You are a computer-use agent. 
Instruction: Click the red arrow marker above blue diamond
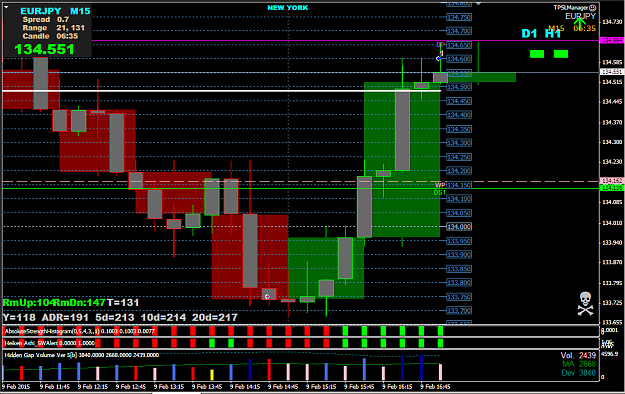click(441, 52)
